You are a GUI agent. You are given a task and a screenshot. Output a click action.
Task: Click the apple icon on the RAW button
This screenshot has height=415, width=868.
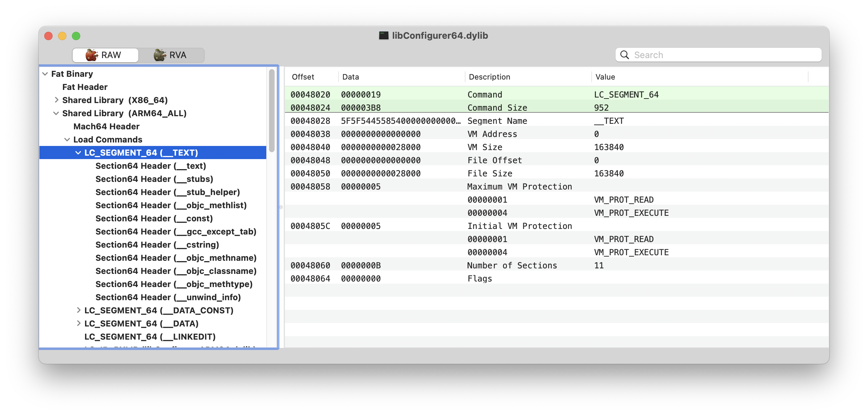[x=91, y=55]
